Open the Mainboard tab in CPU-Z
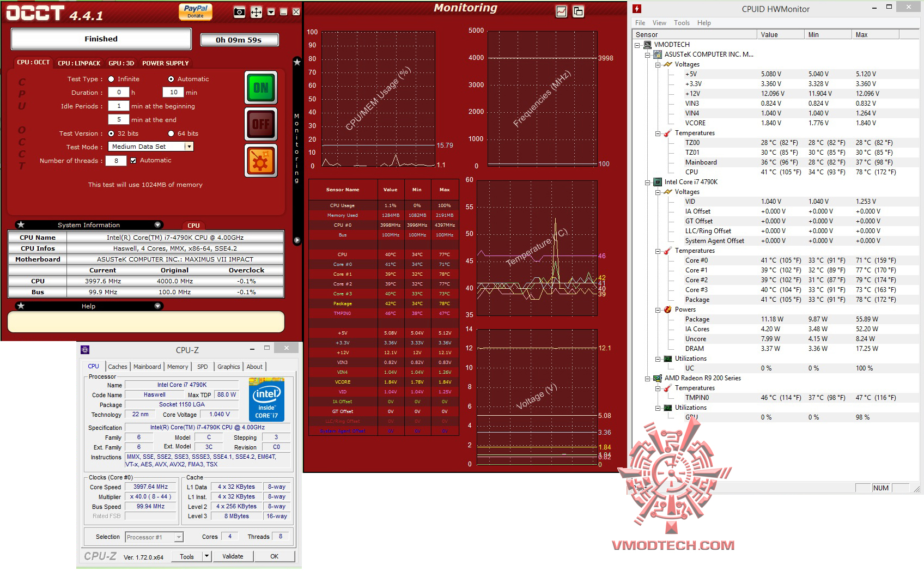Screen dimensions: 924x571 [x=147, y=367]
